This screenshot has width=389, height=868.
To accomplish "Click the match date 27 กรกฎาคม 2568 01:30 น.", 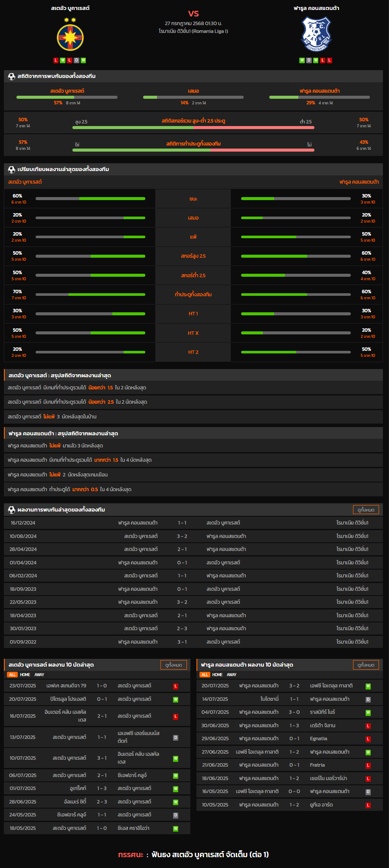I will [x=193, y=23].
